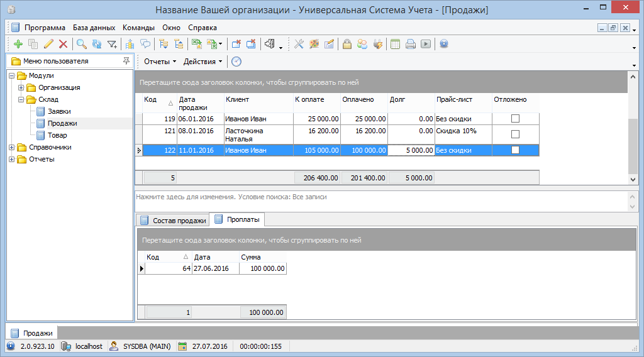Select Заявки in the Склад folder
The height and width of the screenshot is (357, 644).
click(x=58, y=111)
